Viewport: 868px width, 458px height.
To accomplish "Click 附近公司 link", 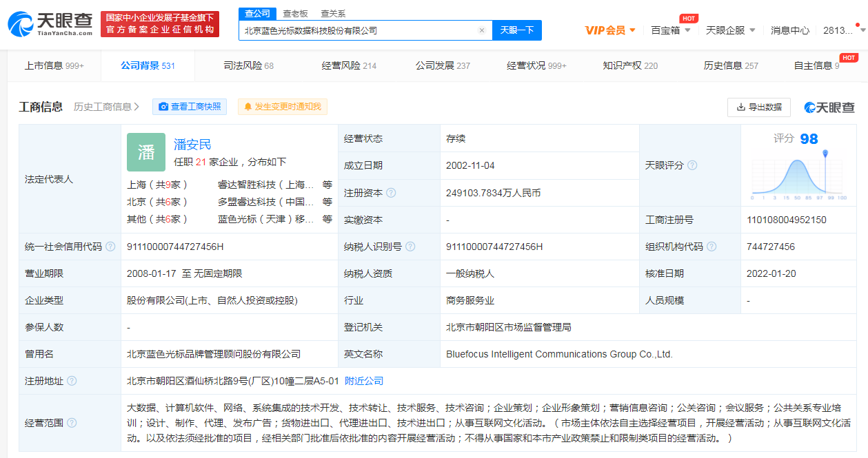I will pos(364,381).
